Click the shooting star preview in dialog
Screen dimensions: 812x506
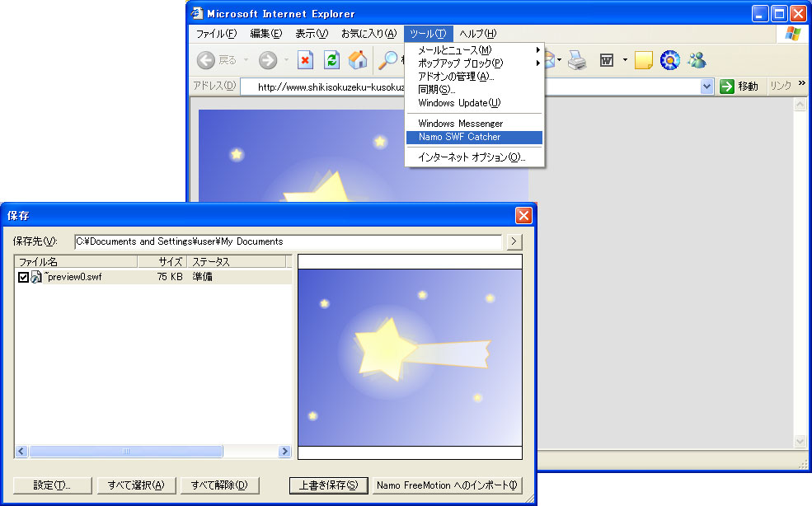coord(411,358)
